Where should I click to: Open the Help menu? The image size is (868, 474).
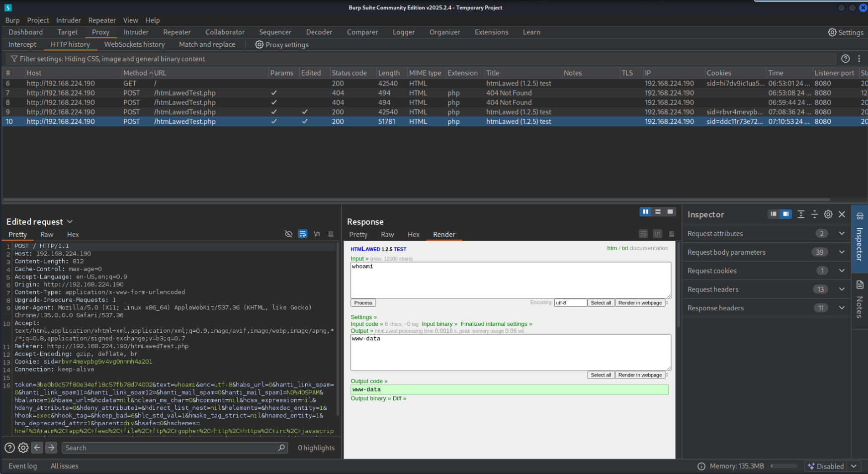(x=153, y=20)
